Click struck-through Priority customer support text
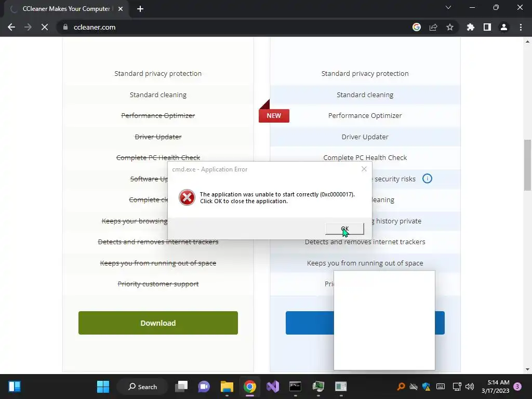 pyautogui.click(x=158, y=284)
